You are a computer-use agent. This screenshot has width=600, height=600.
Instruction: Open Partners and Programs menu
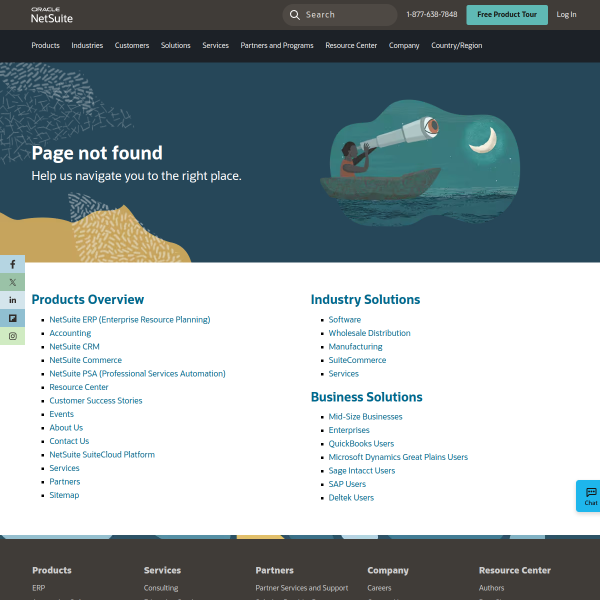click(x=277, y=46)
